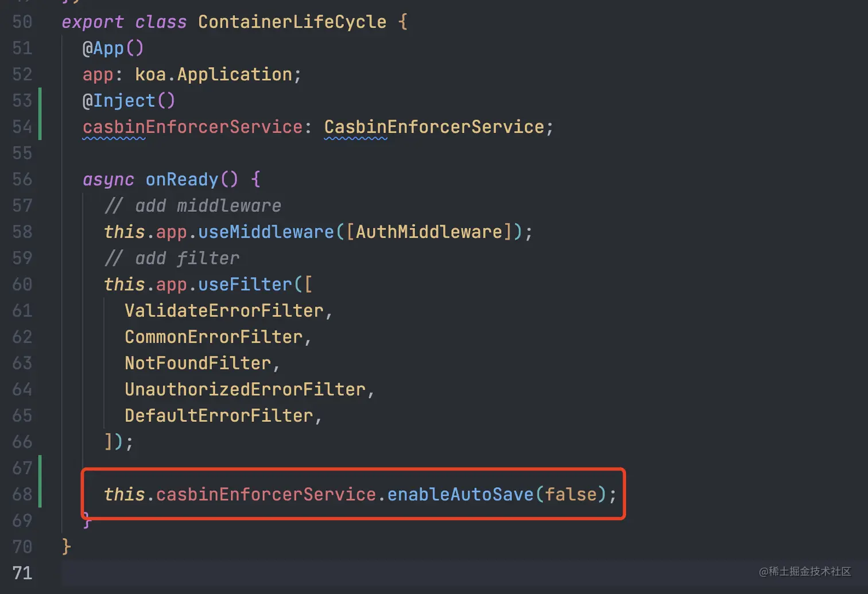Click DefaultErrorFilter entry

coord(219,416)
